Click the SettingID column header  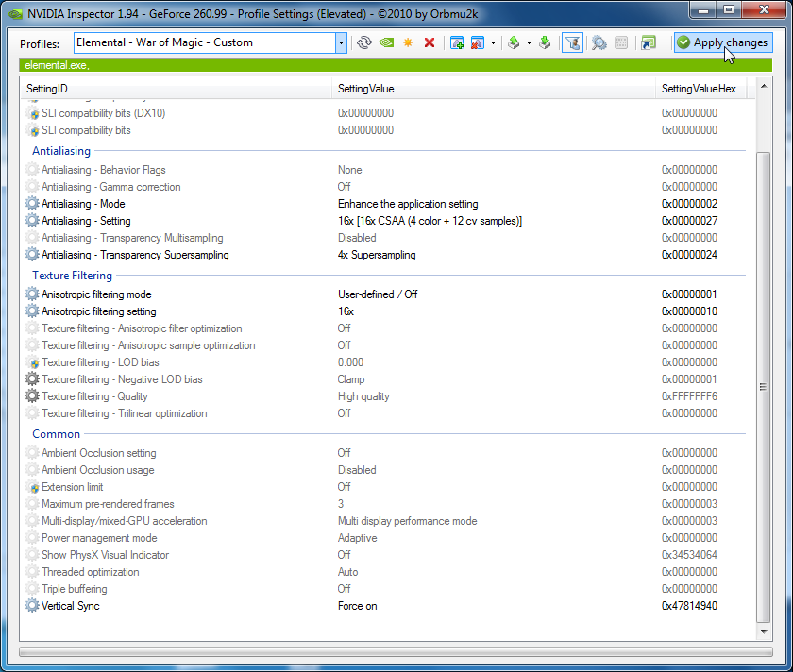pyautogui.click(x=47, y=89)
